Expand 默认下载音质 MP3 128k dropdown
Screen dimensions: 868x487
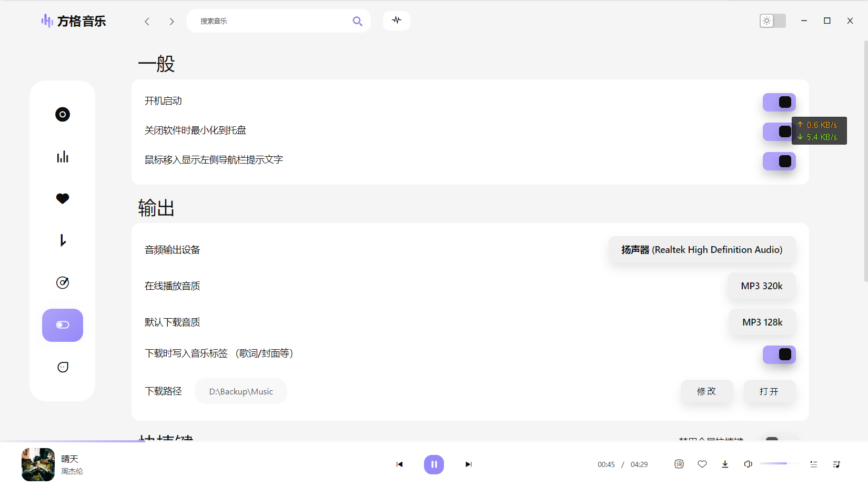click(x=762, y=322)
